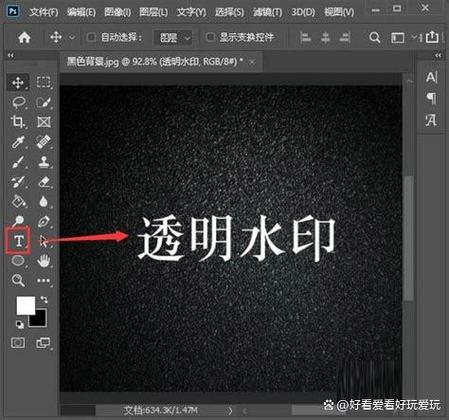This screenshot has width=449, height=420.
Task: Select the Dodge tool
Action: click(18, 221)
